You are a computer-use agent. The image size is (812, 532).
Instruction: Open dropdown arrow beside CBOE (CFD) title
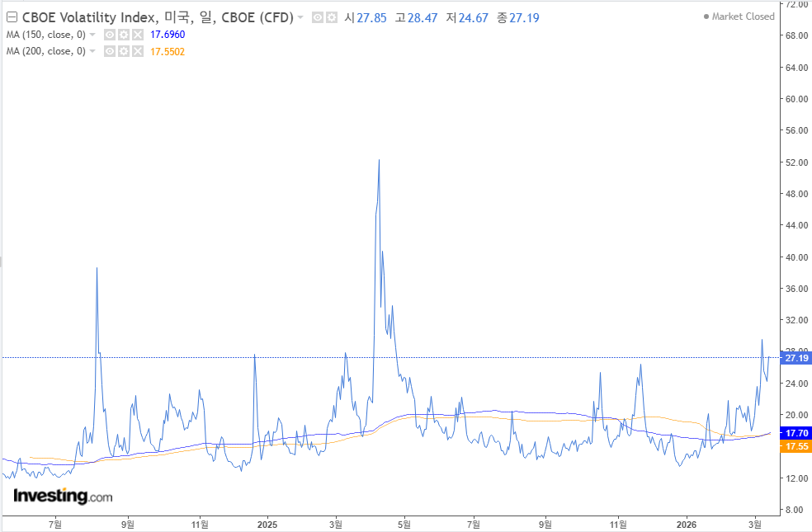(300, 17)
